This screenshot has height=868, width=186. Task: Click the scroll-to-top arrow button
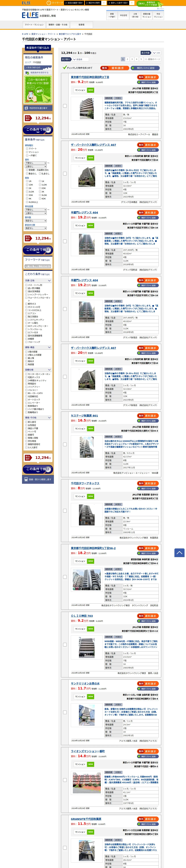click(179, 553)
